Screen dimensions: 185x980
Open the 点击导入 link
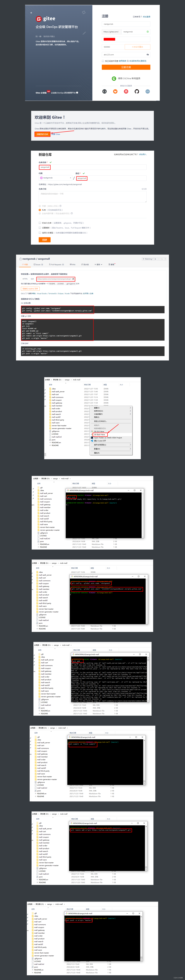click(143, 154)
